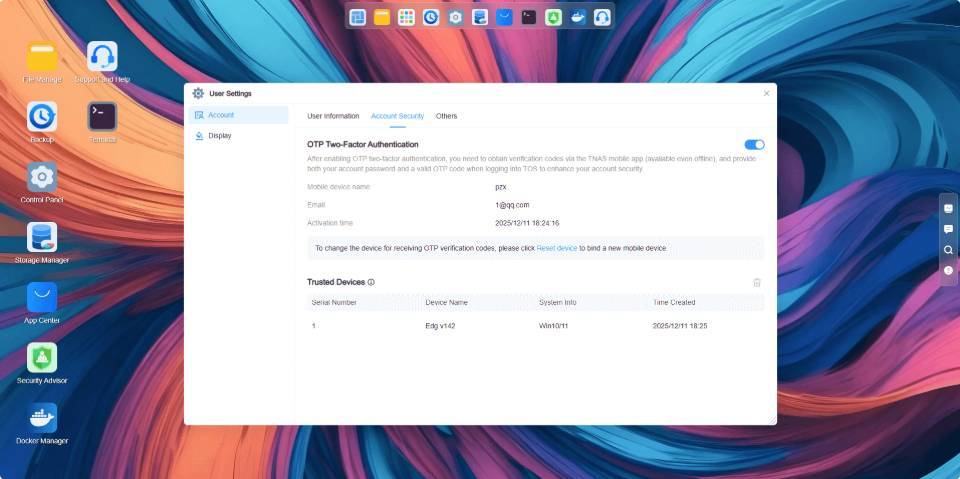
Task: Open the Storage Manager desktop shortcut
Action: 42,237
